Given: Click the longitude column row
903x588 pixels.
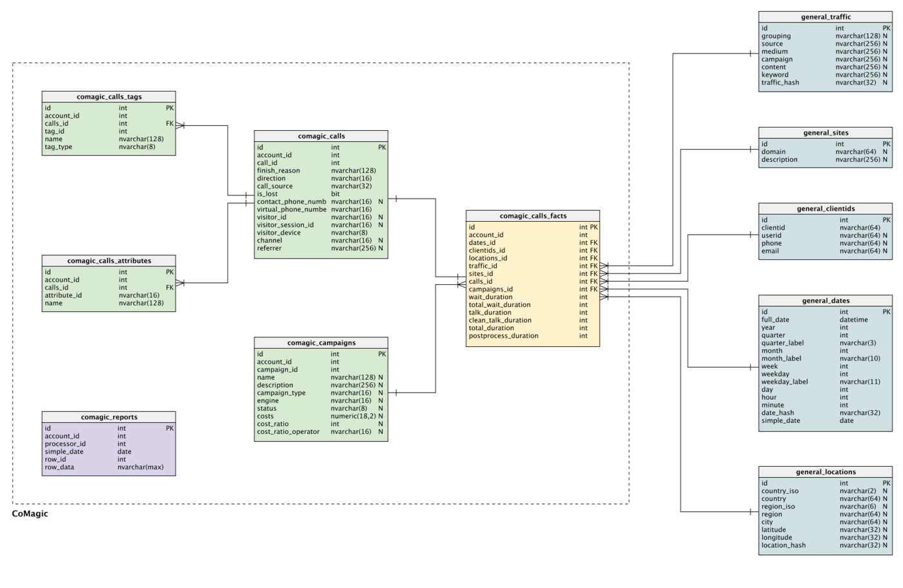Looking at the screenshot, I should click(826, 538).
